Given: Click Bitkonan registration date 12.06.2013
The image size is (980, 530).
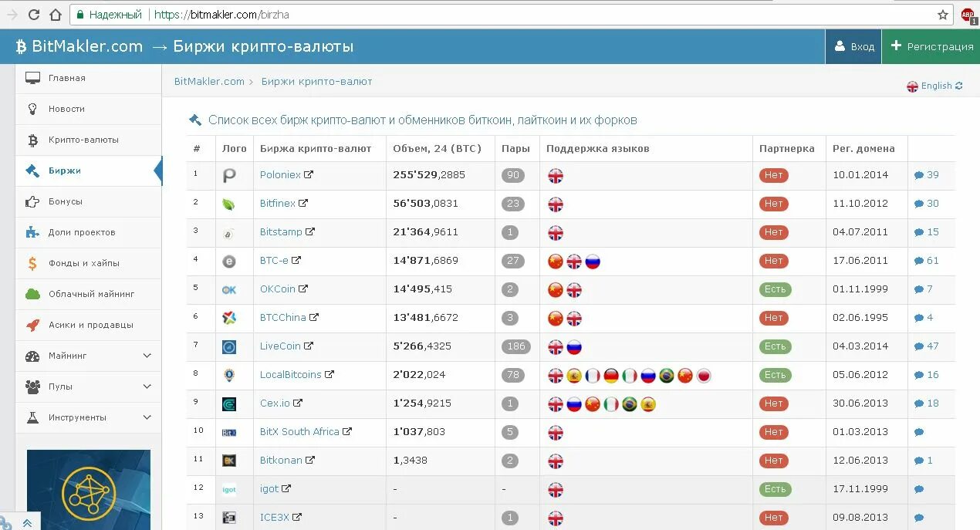Looking at the screenshot, I should click(860, 461).
